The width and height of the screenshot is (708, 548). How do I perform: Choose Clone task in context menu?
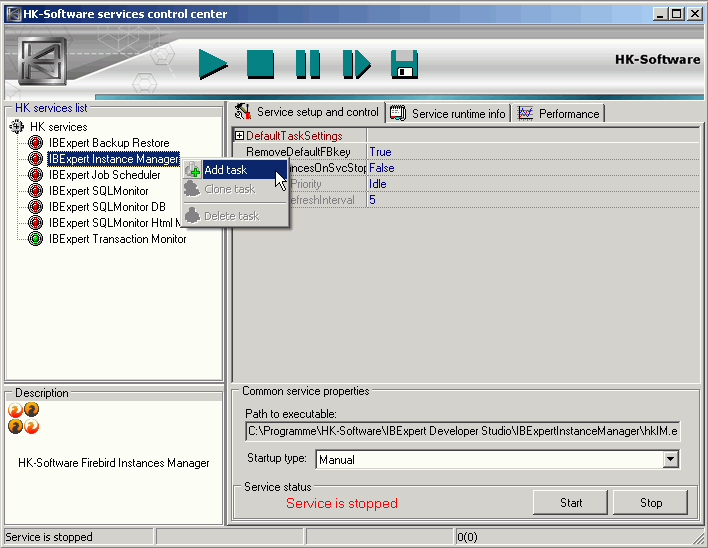pyautogui.click(x=236, y=189)
